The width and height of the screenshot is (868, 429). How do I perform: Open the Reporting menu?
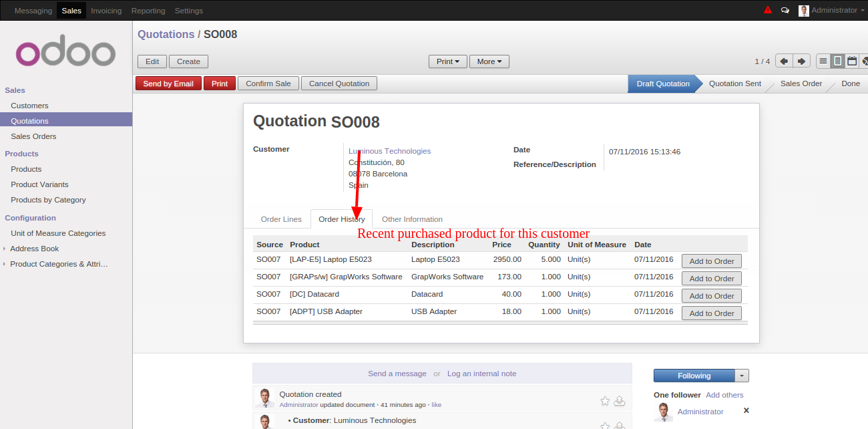[x=148, y=11]
